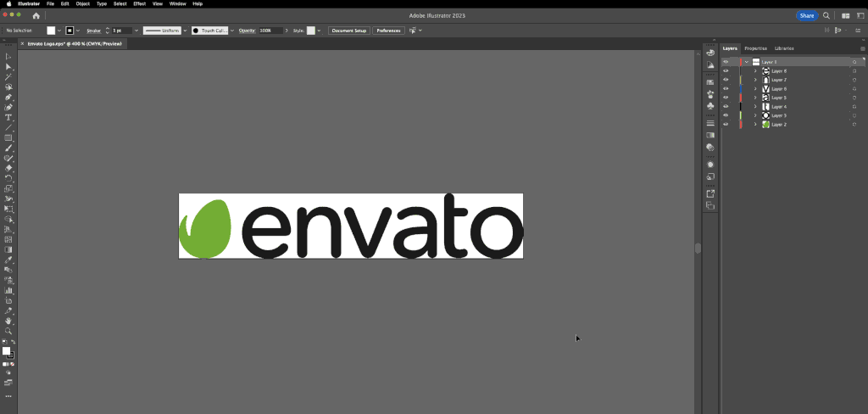Screen dimensions: 868x414
Task: Open Uniform variable width profile dropdown
Action: coord(185,31)
